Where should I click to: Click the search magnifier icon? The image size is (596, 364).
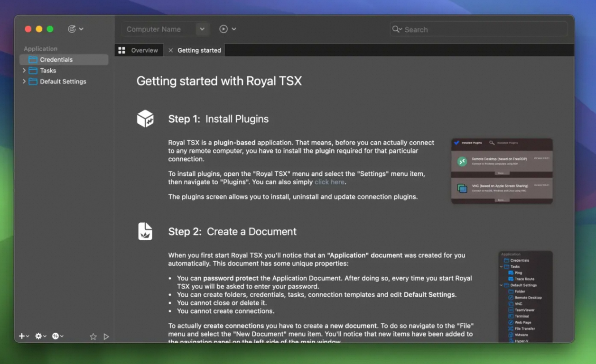[397, 29]
